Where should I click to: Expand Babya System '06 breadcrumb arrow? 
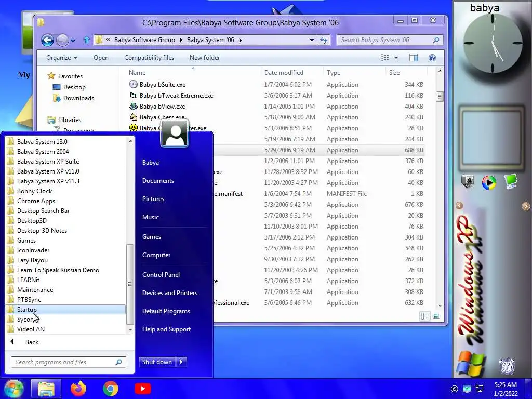pos(240,40)
